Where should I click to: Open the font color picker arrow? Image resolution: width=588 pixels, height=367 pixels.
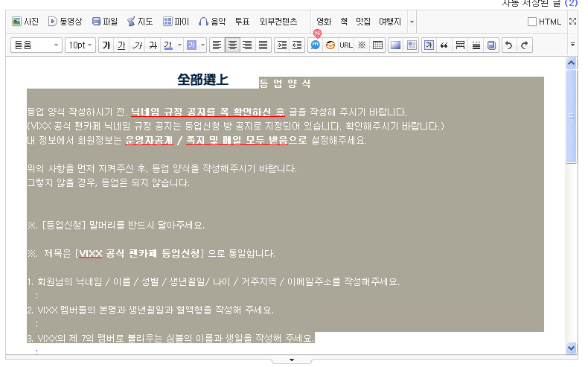(x=179, y=45)
